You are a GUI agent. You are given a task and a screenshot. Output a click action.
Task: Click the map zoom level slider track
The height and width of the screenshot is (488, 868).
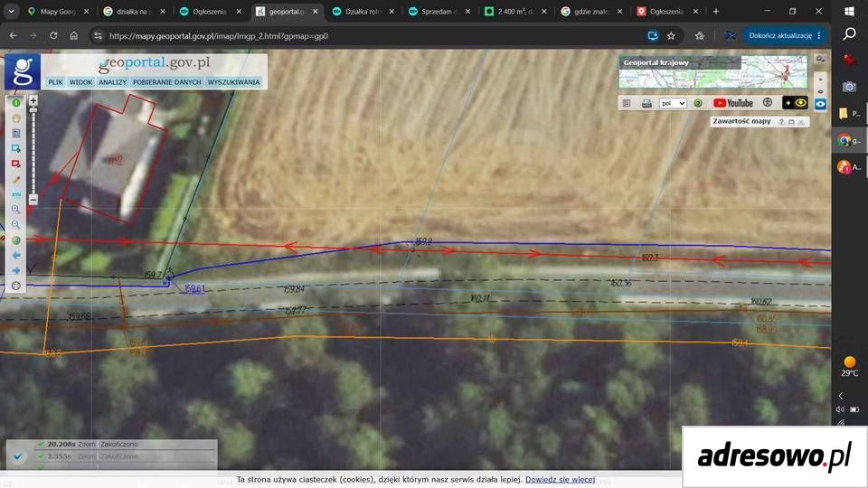click(x=33, y=150)
